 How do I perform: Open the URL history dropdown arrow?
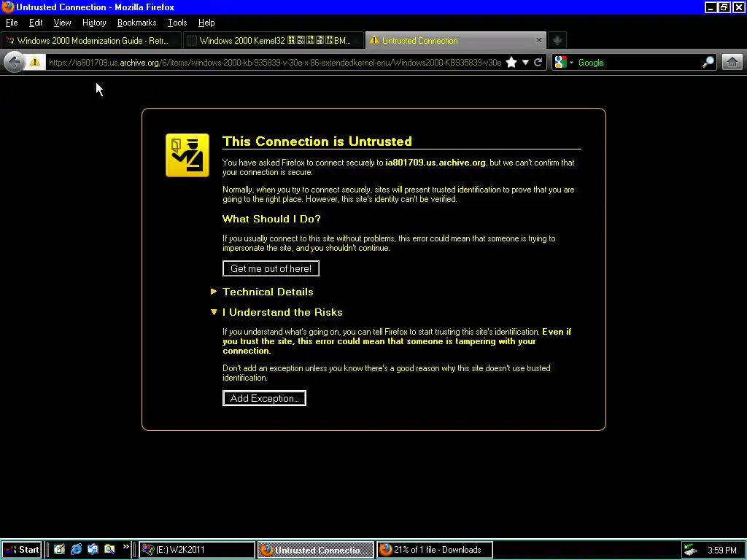(525, 63)
